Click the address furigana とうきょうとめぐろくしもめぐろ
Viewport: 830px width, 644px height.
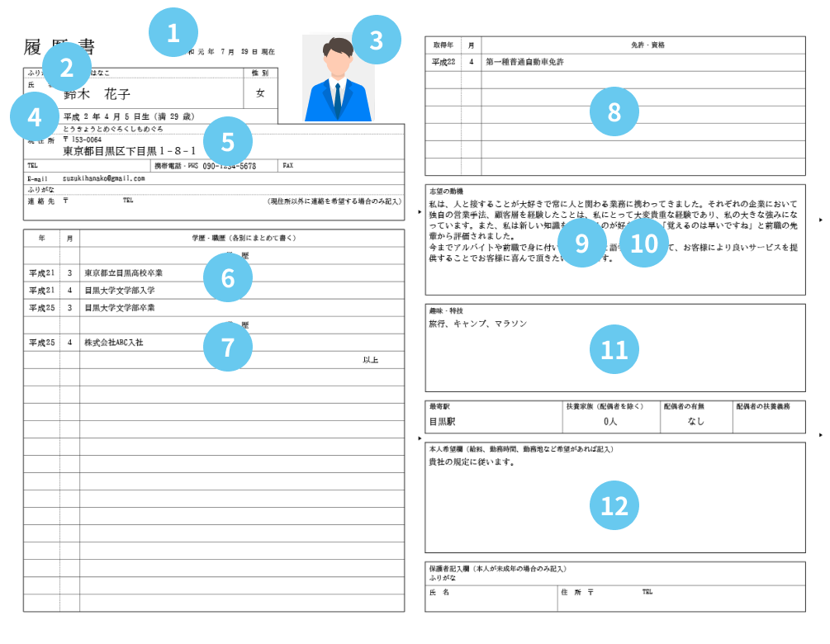pos(113,129)
